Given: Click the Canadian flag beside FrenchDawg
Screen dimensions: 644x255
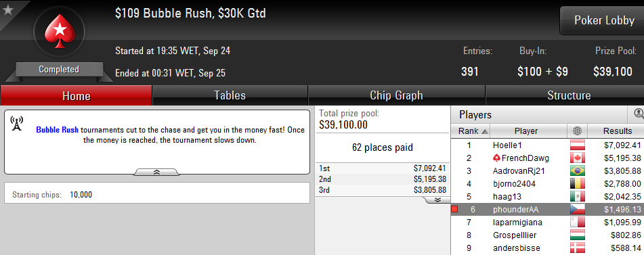Looking at the screenshot, I should click(577, 158).
